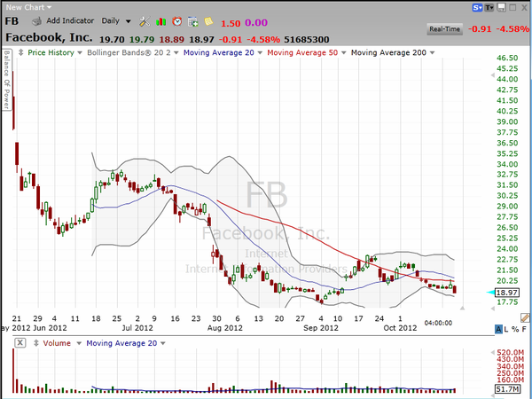
Task: Click the Aug 2012 date axis label
Action: click(224, 328)
